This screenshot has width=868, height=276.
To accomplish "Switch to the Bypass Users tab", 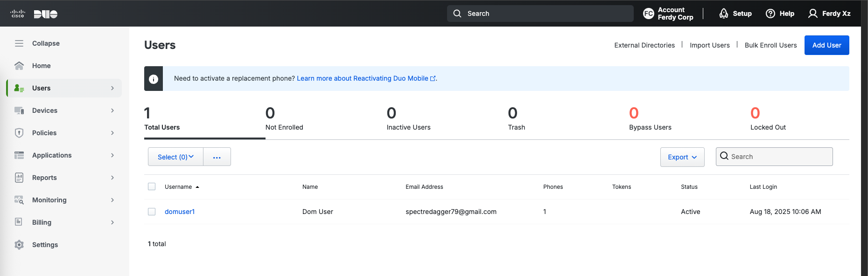I will pyautogui.click(x=650, y=120).
